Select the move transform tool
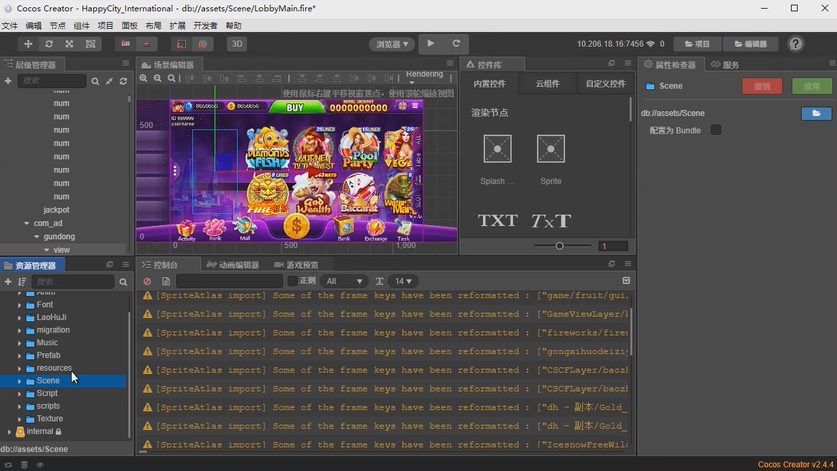Viewport: 837px width, 471px height. [28, 44]
